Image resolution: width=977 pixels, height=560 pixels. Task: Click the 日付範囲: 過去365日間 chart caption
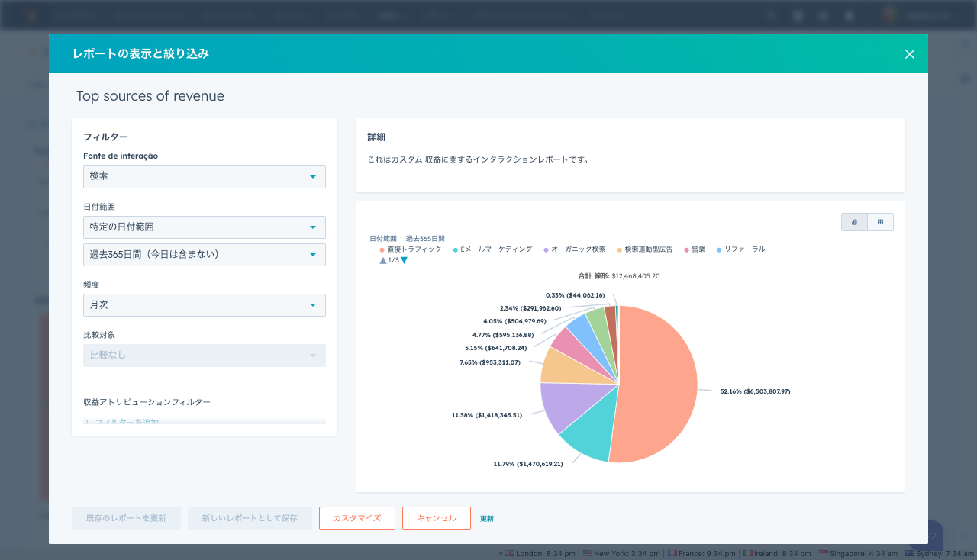(407, 239)
